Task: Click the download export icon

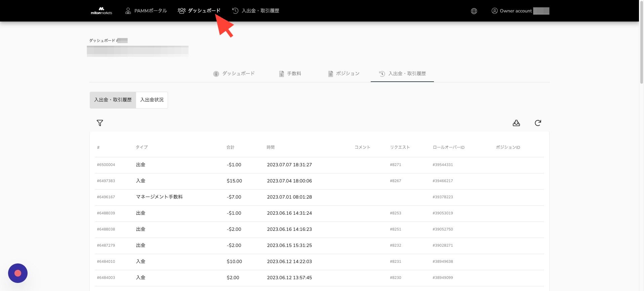Action: (516, 123)
